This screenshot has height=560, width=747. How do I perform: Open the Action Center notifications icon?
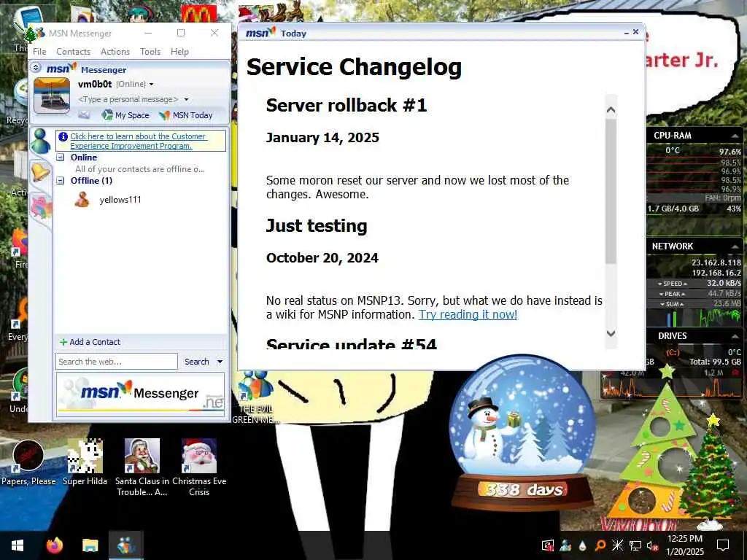tap(723, 545)
